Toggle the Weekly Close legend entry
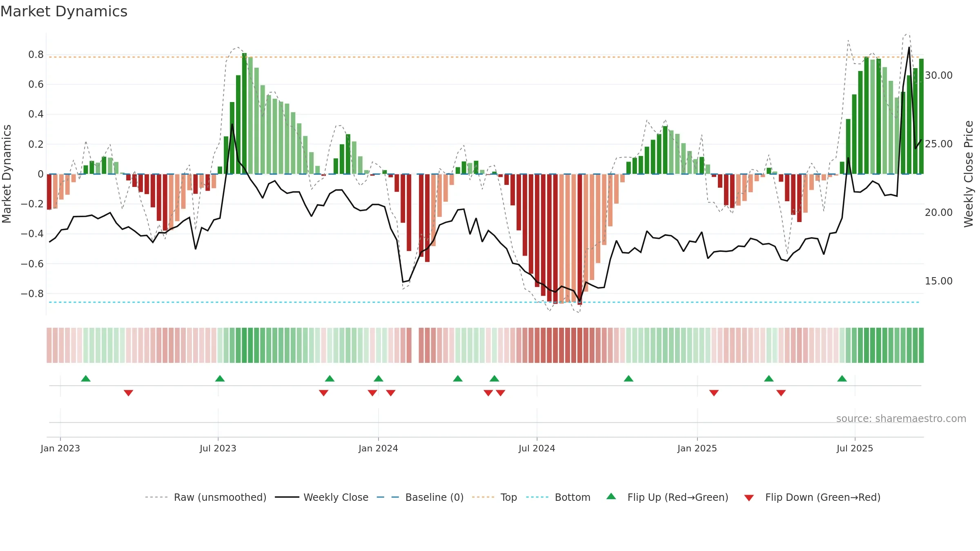The height and width of the screenshot is (551, 980). (x=322, y=497)
